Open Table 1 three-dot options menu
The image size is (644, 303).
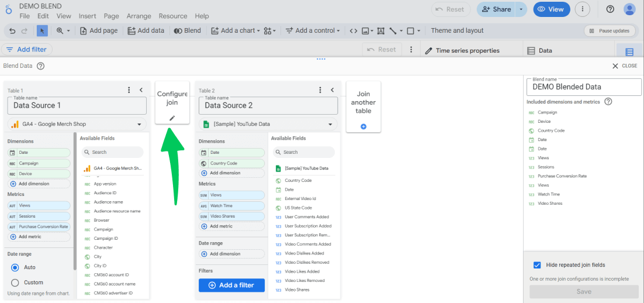tap(129, 90)
